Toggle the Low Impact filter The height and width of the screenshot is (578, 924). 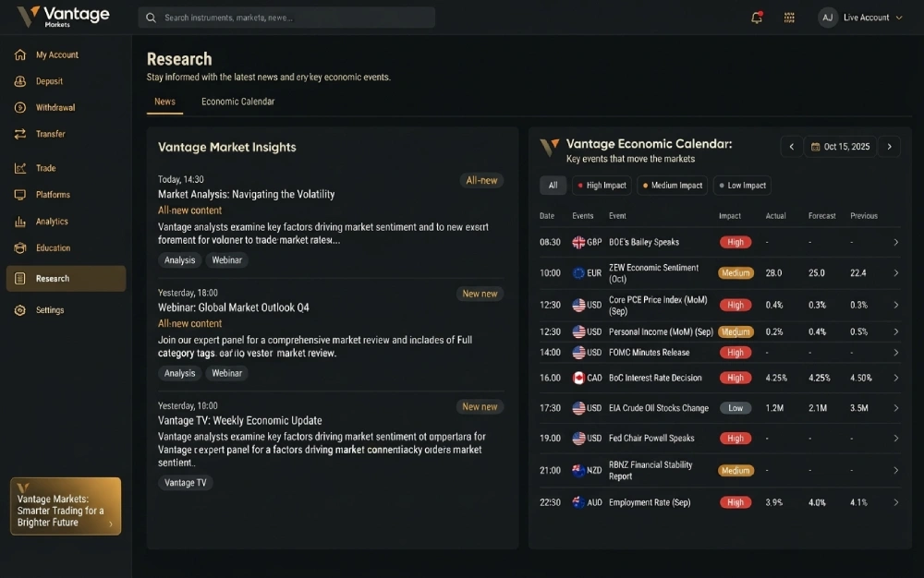click(742, 186)
